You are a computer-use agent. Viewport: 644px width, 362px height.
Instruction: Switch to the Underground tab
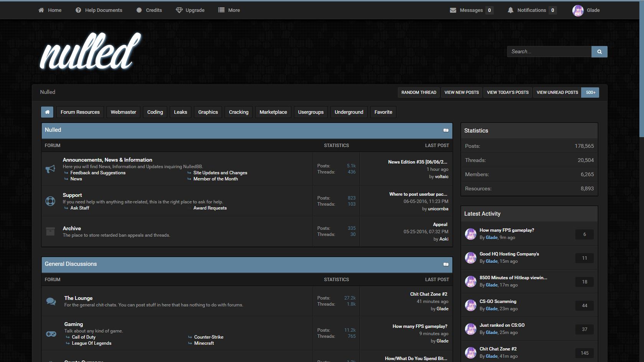[349, 112]
